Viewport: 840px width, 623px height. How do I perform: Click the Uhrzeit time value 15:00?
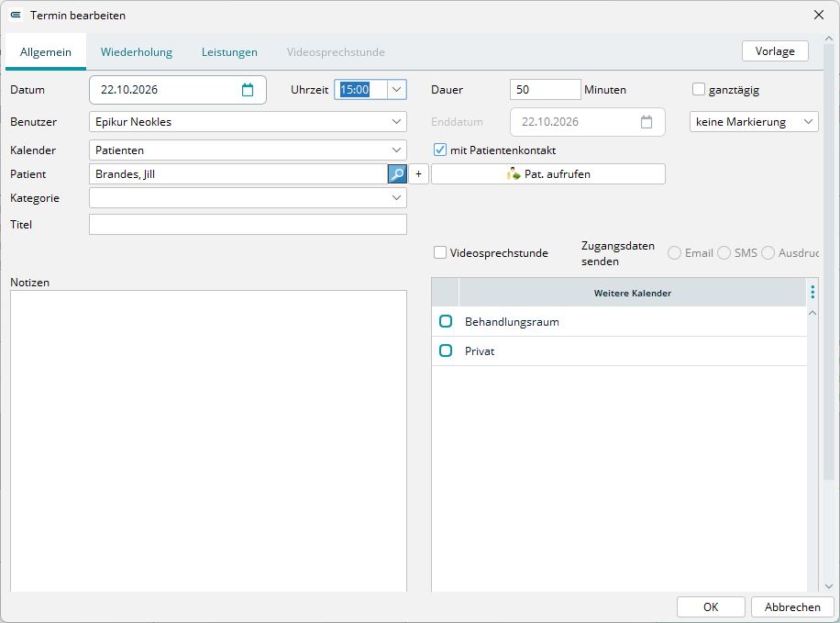coord(355,90)
